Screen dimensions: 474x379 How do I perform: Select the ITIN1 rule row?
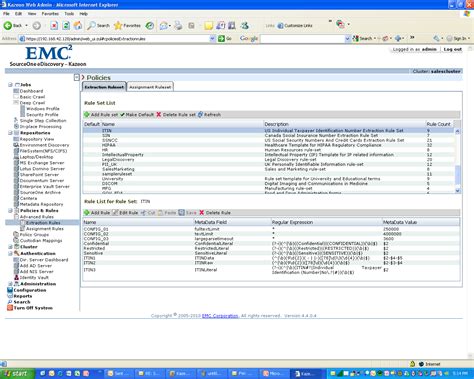(271, 258)
